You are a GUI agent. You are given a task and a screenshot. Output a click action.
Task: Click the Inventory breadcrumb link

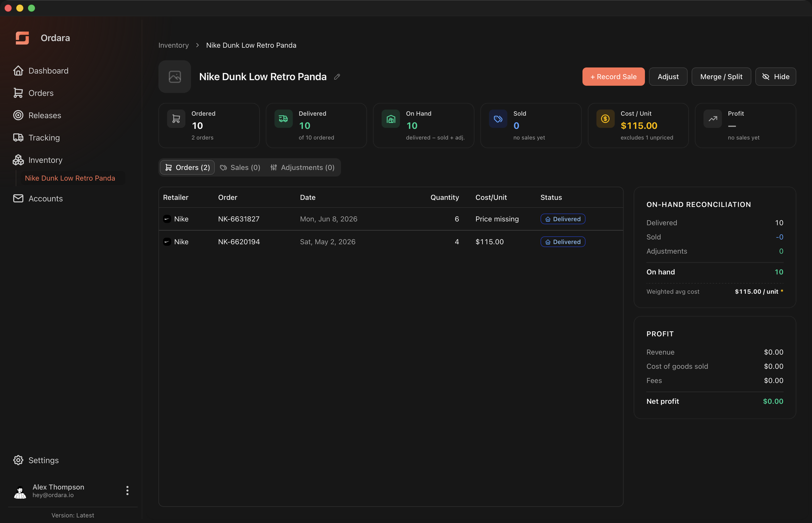173,45
